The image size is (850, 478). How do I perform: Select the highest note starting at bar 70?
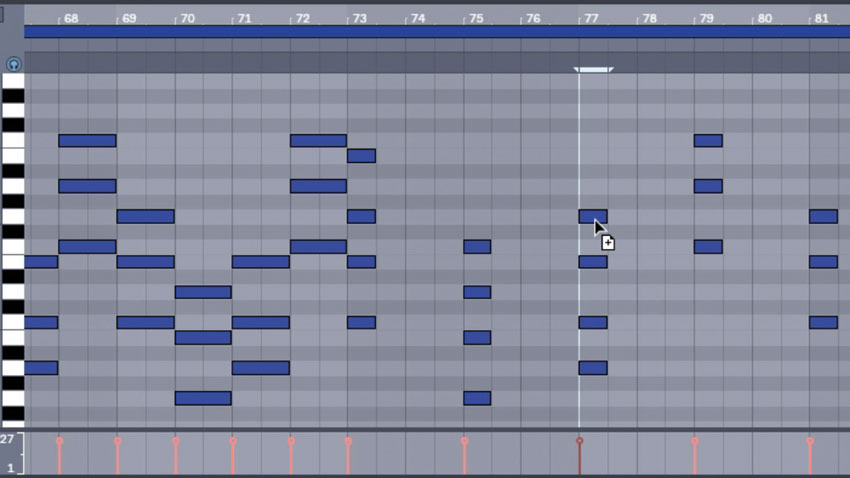point(203,292)
